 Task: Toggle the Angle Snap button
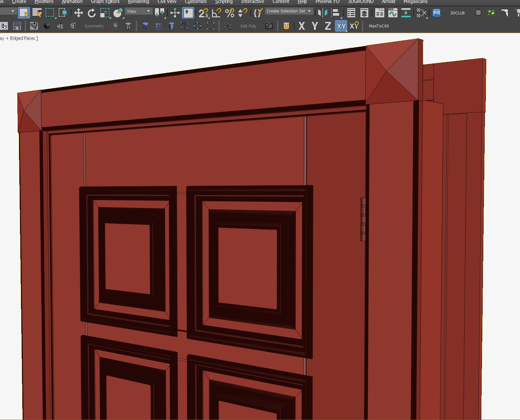click(x=217, y=13)
